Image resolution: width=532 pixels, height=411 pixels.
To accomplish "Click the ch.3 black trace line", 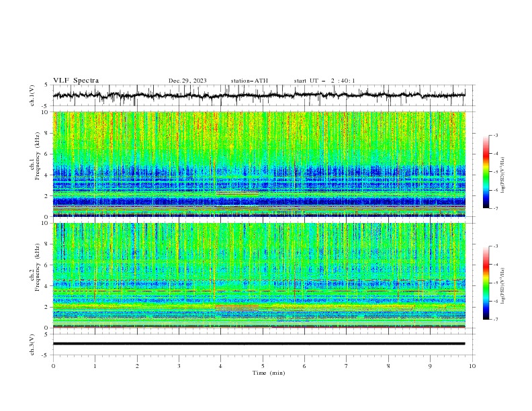I will [259, 344].
